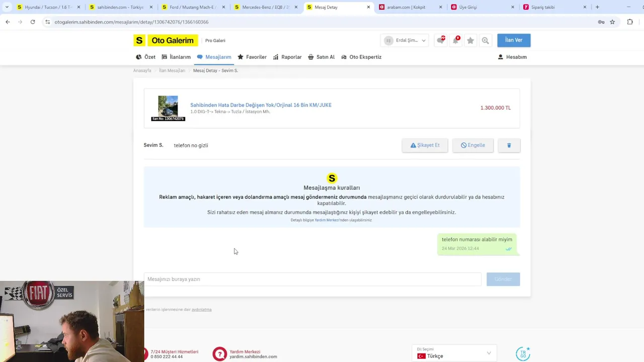
Task: Open the İlan Mesajları breadcrumb link
Action: [x=172, y=70]
